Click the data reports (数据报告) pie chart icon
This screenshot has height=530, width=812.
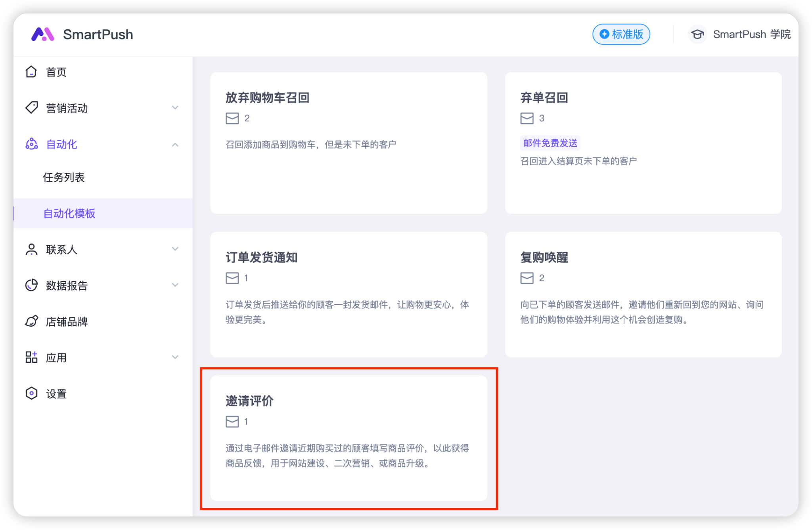coord(31,285)
